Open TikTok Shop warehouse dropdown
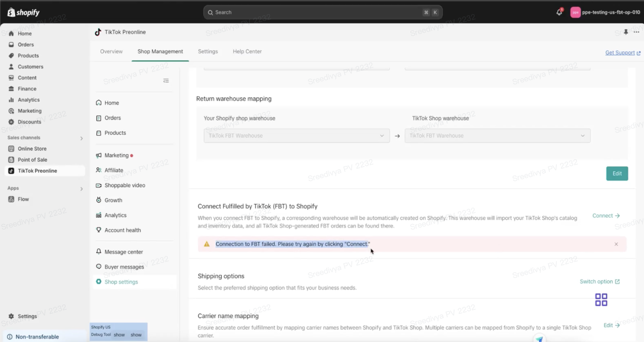 (497, 135)
